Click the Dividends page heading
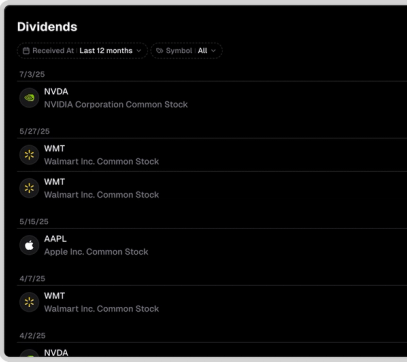407x362 pixels. click(47, 27)
